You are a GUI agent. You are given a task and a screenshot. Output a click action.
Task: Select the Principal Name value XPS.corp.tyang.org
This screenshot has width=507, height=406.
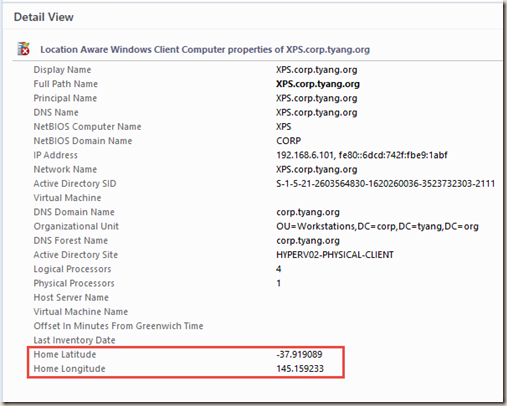click(x=317, y=98)
